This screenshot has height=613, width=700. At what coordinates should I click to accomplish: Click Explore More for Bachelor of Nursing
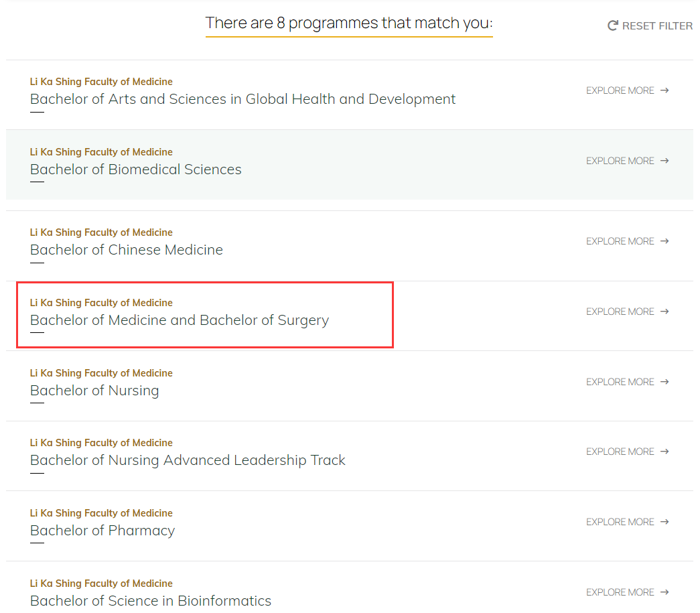pos(620,382)
